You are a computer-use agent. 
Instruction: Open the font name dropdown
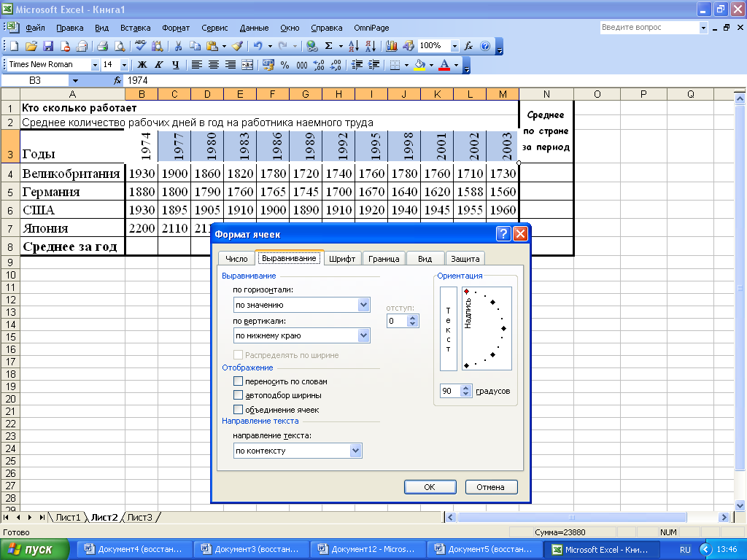click(95, 65)
